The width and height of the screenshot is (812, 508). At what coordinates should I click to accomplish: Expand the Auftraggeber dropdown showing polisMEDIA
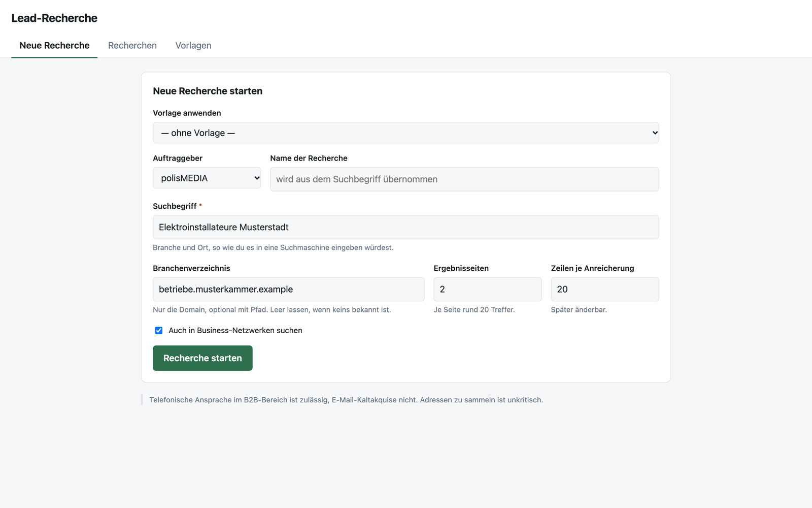207,178
